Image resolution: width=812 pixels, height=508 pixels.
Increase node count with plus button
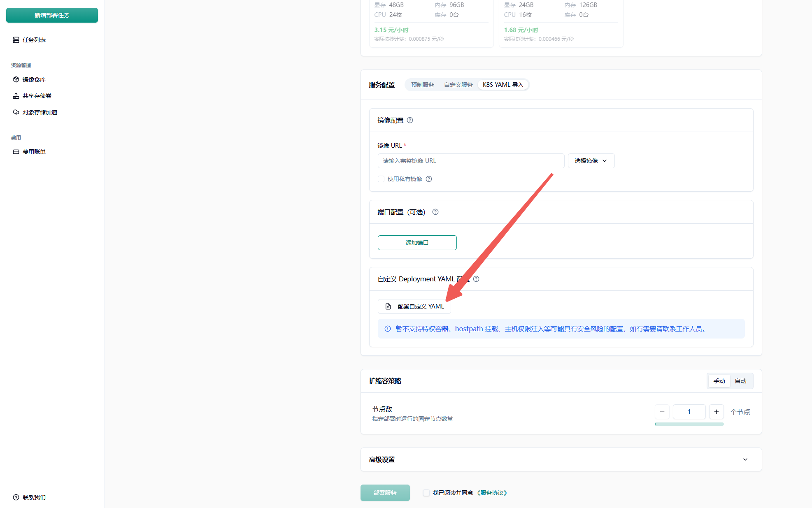717,412
